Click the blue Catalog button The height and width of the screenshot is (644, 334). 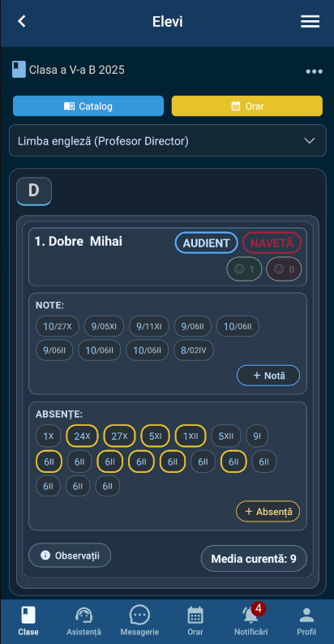88,106
